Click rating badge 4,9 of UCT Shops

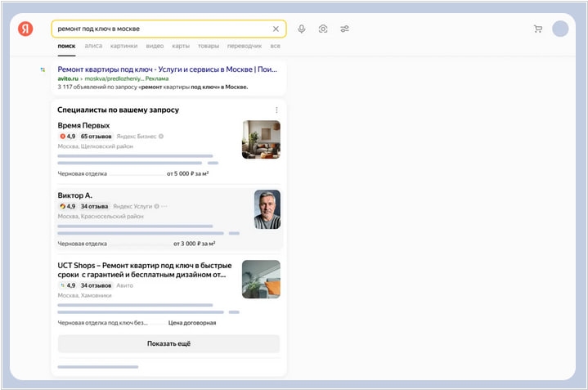[x=68, y=285]
